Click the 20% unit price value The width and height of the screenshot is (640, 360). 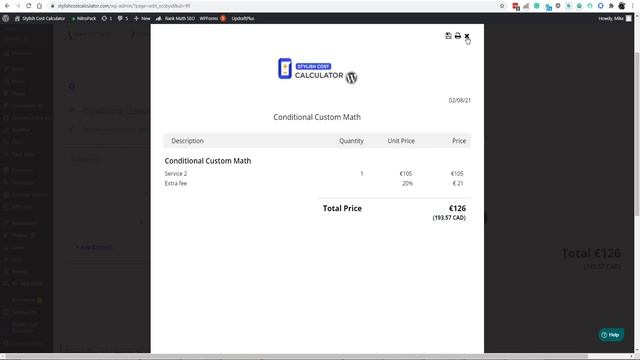click(407, 183)
